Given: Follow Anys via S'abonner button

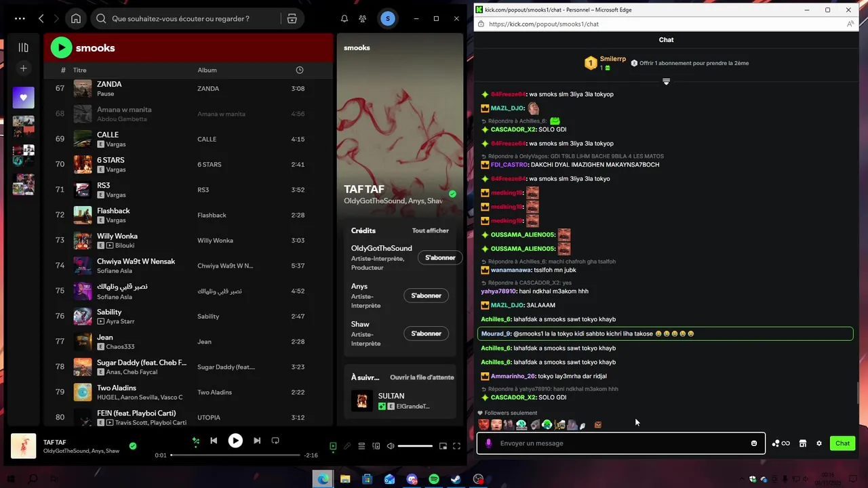Looking at the screenshot, I should [426, 296].
